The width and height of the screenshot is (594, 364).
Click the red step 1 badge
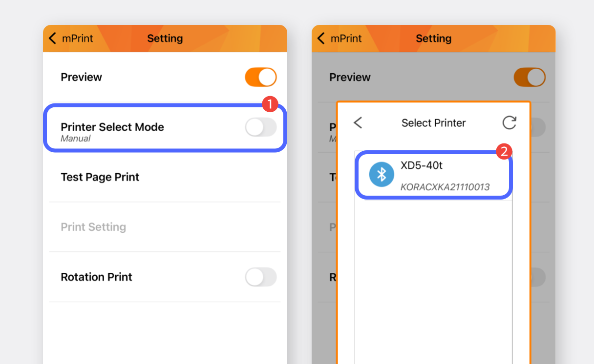(x=270, y=104)
